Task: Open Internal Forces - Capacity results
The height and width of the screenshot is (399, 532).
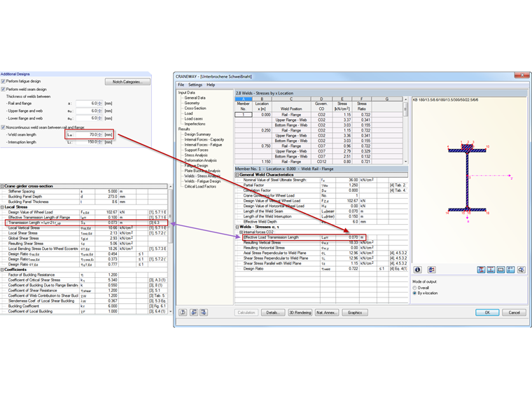Action: (204, 139)
